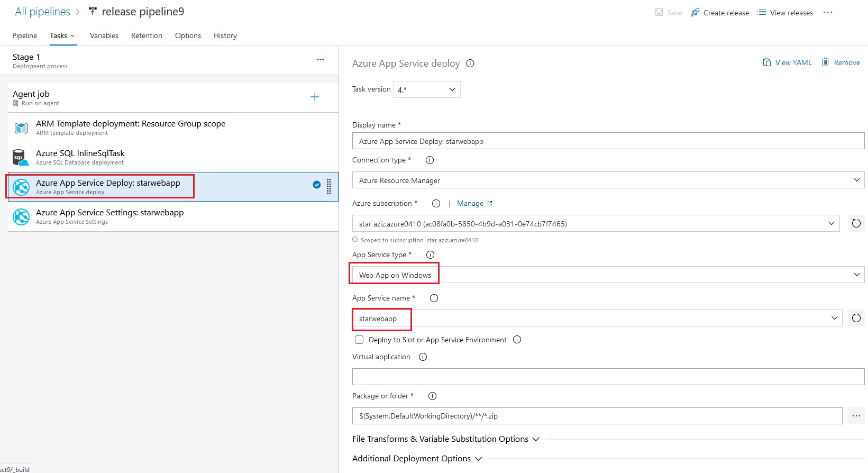Click the Azure App Service Deploy task icon

tap(21, 187)
